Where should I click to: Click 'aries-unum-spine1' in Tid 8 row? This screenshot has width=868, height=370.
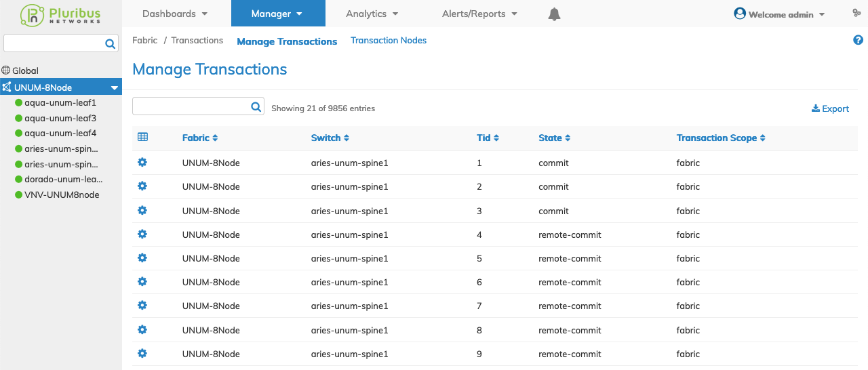click(350, 331)
